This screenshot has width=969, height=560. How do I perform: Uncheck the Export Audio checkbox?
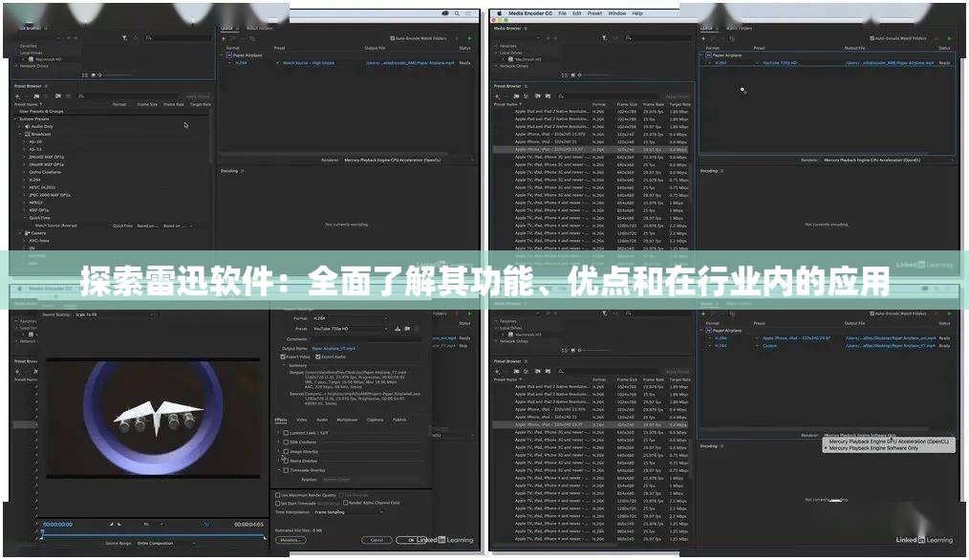click(x=317, y=357)
